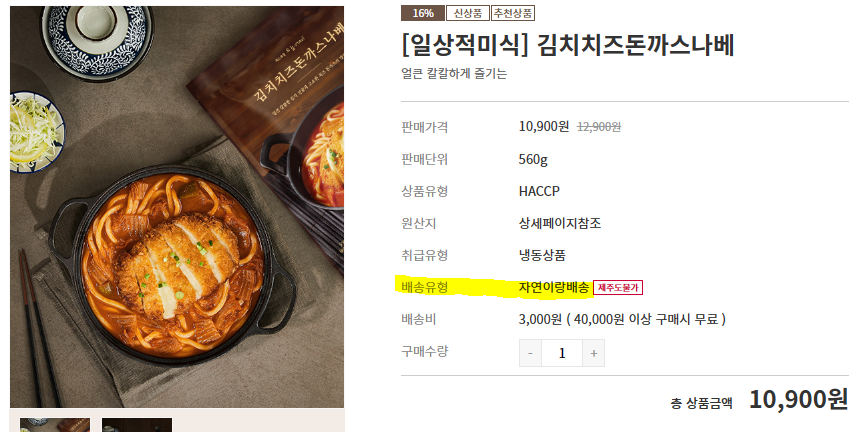Decrease purchase quantity with minus button
Image resolution: width=861 pixels, height=432 pixels.
[530, 353]
